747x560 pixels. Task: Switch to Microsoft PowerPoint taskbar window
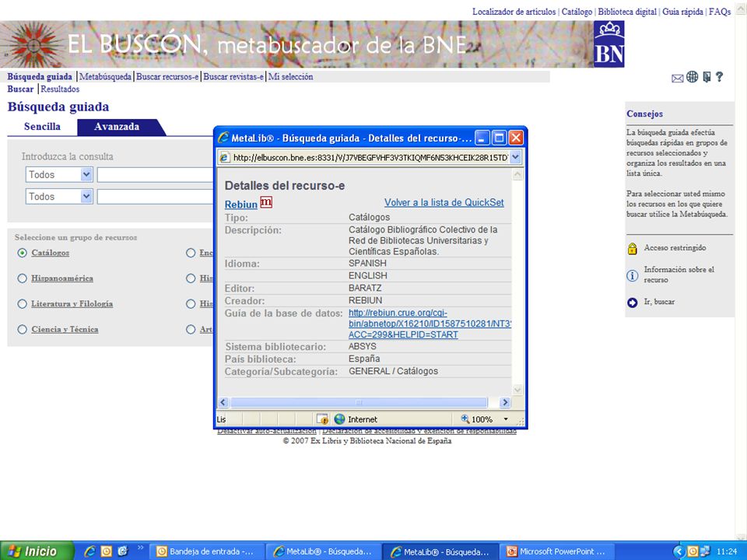click(x=556, y=551)
